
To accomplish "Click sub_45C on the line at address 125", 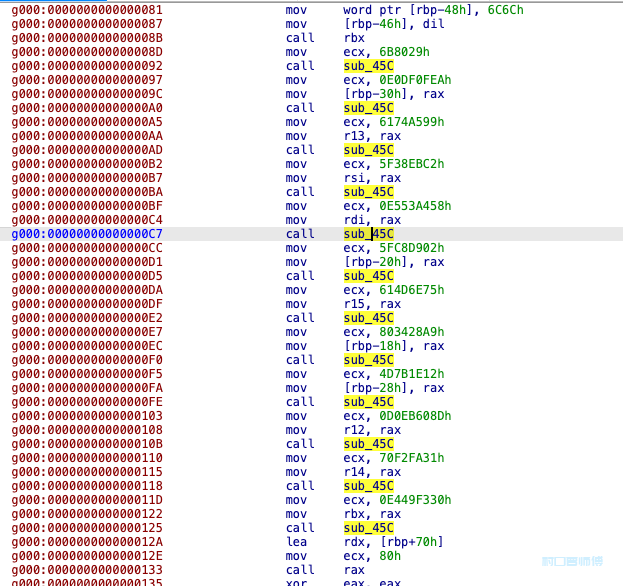I will point(369,528).
